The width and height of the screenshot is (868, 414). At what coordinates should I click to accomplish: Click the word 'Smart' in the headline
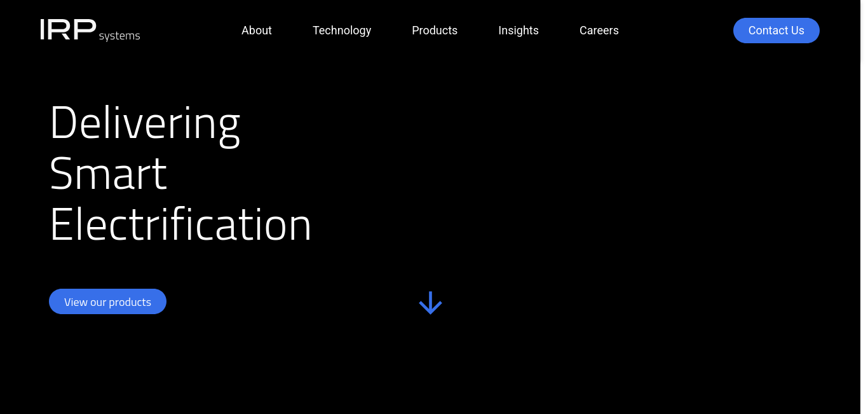click(x=108, y=173)
